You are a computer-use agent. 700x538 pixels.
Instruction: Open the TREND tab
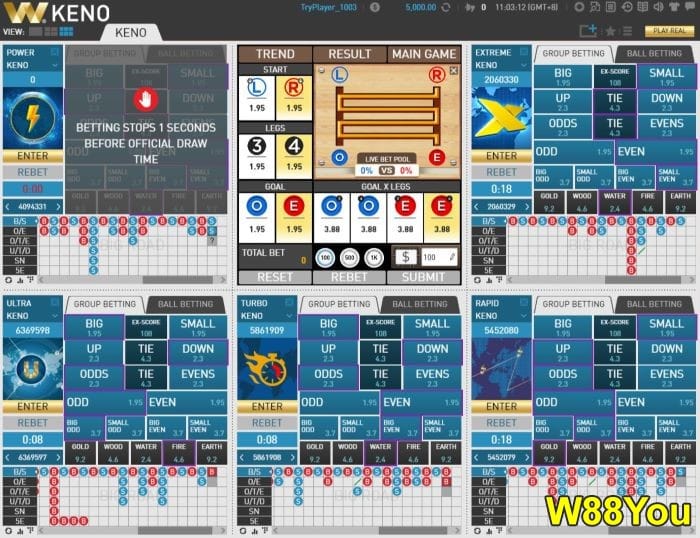point(275,54)
